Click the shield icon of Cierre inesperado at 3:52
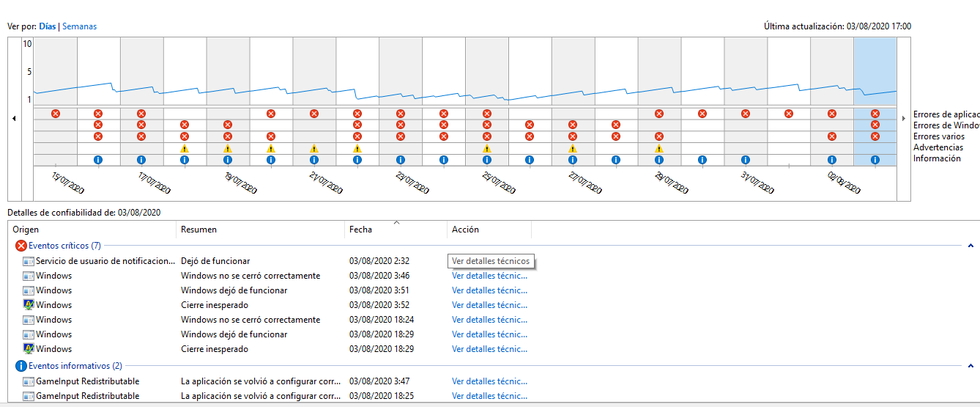The image size is (980, 407). click(x=29, y=305)
